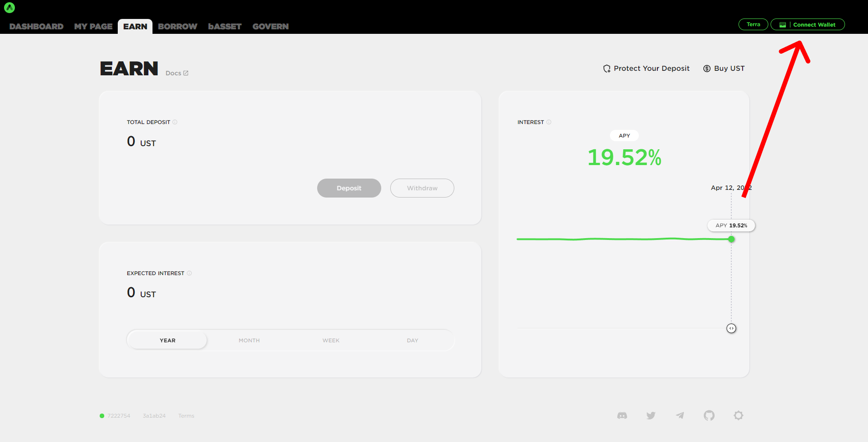Viewport: 868px width, 442px height.
Task: Click the Interest info icon
Action: [x=549, y=122]
